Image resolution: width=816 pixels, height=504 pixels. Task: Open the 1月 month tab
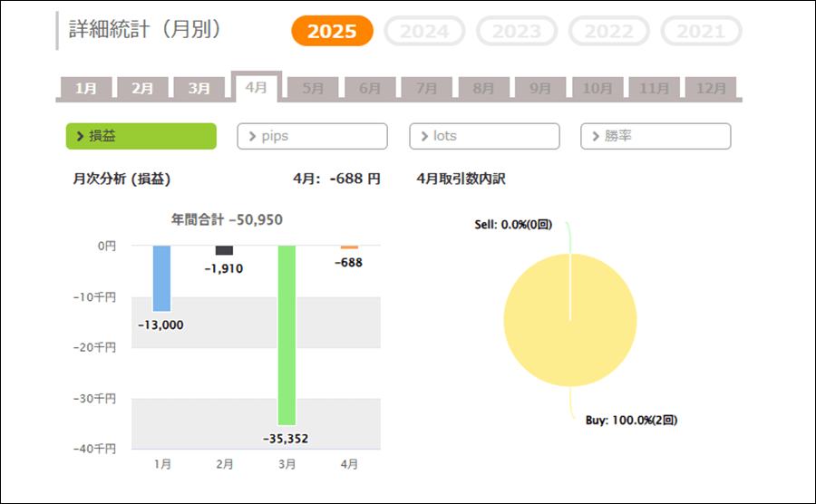tap(86, 89)
